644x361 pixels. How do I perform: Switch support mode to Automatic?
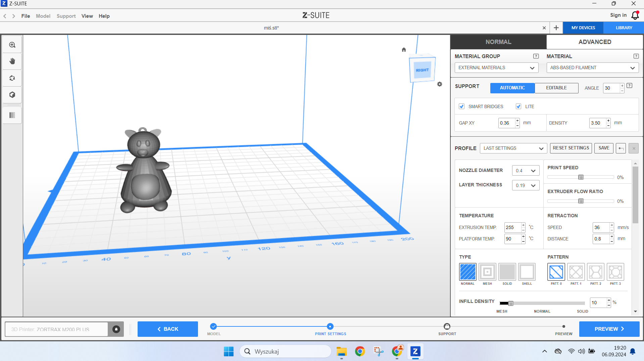[x=512, y=88]
